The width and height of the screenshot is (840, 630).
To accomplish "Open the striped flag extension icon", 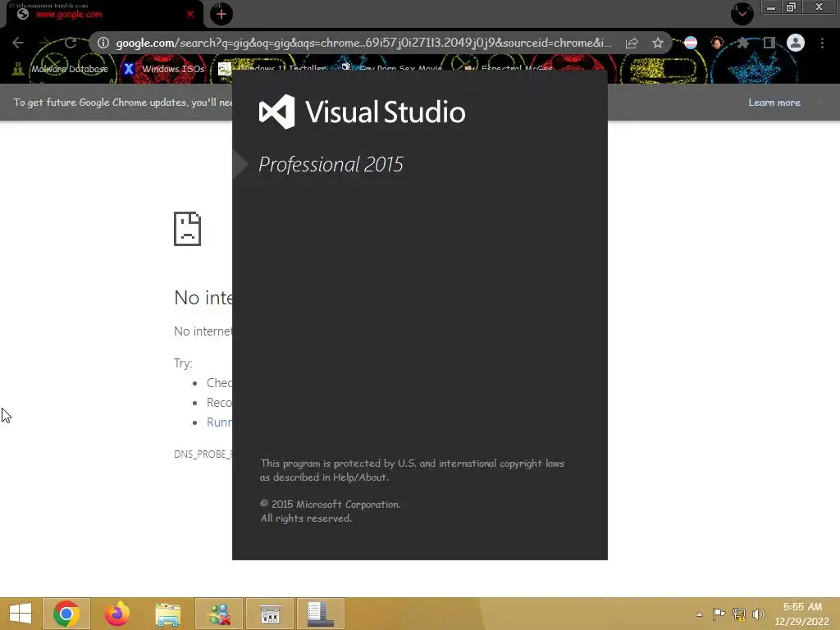I will coord(691,43).
